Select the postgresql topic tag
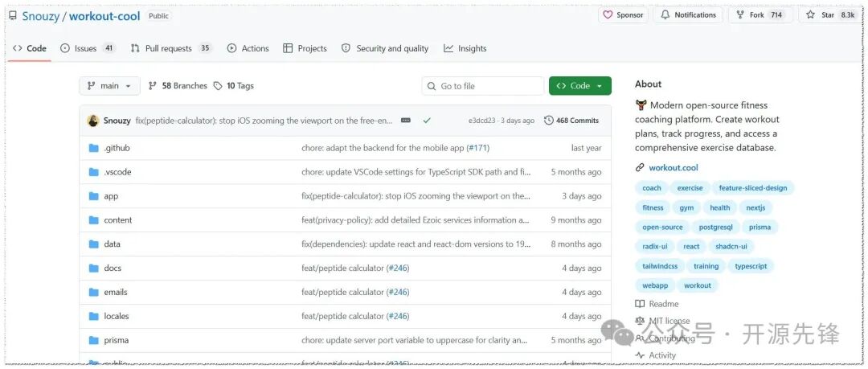 [716, 228]
